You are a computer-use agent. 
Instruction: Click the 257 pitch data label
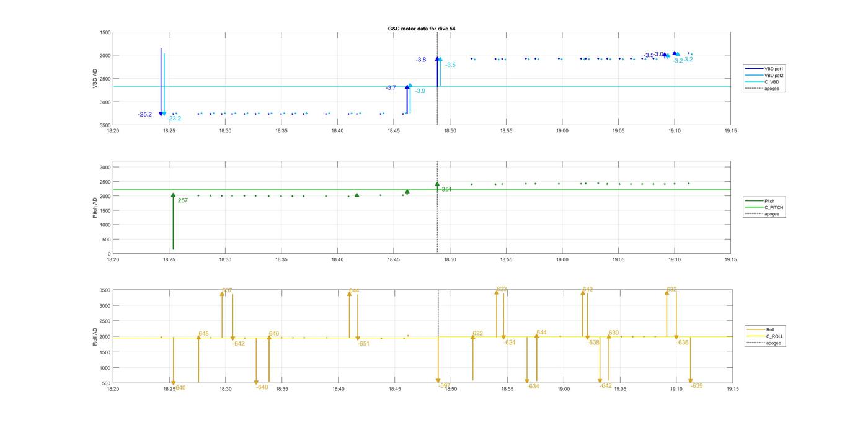tap(183, 200)
